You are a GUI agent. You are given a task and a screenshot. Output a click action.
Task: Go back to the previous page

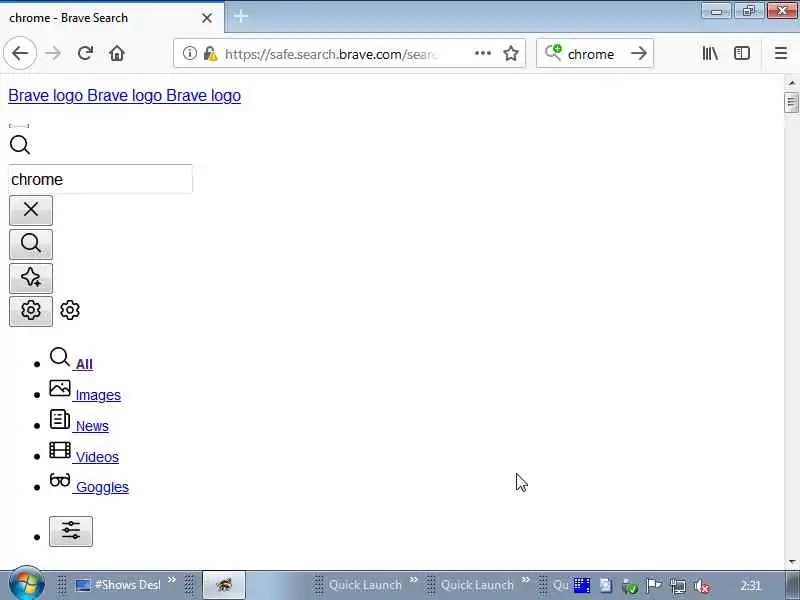click(20, 53)
